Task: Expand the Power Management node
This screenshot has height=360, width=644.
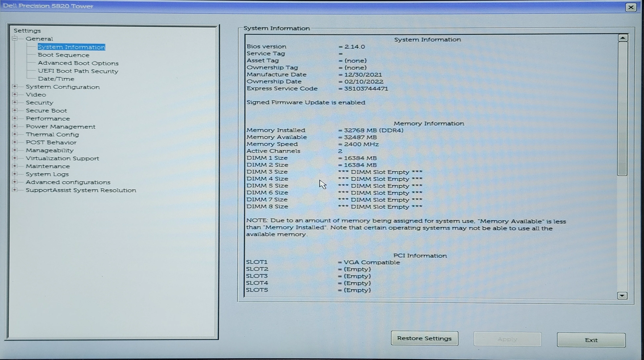Action: coord(15,126)
